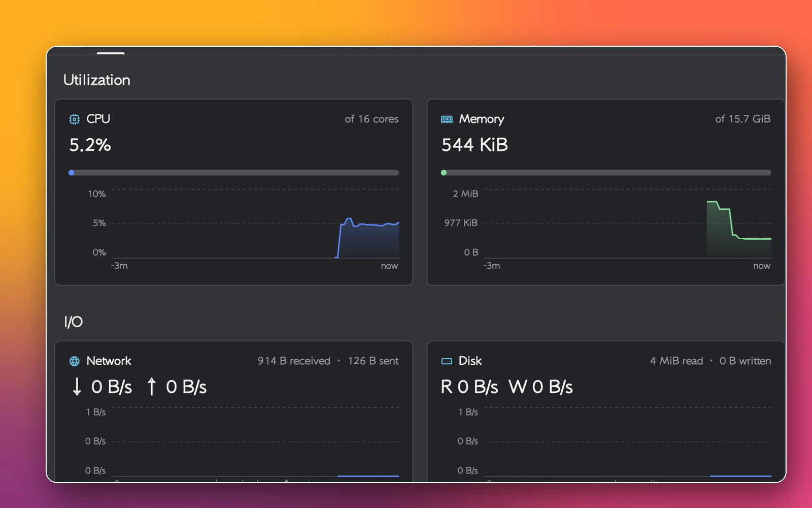This screenshot has width=812, height=508.
Task: Click the '126 B sent' text
Action: point(373,361)
